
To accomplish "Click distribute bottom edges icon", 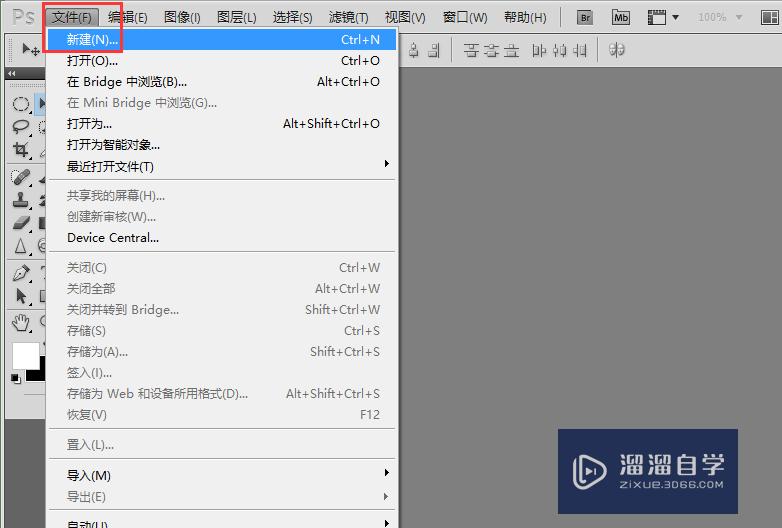I will [x=512, y=50].
